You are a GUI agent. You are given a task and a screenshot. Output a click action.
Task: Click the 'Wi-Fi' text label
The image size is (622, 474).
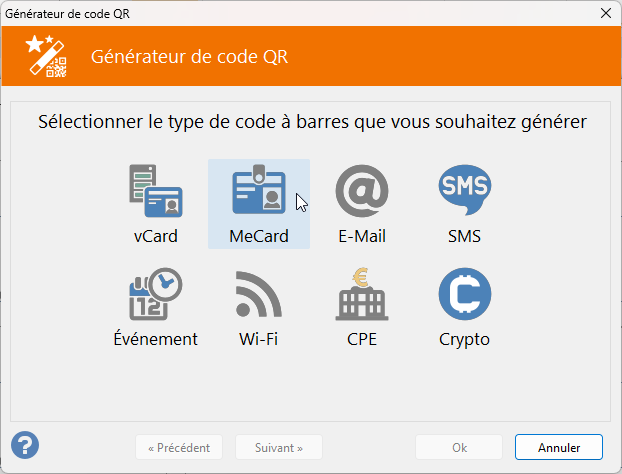point(258,339)
